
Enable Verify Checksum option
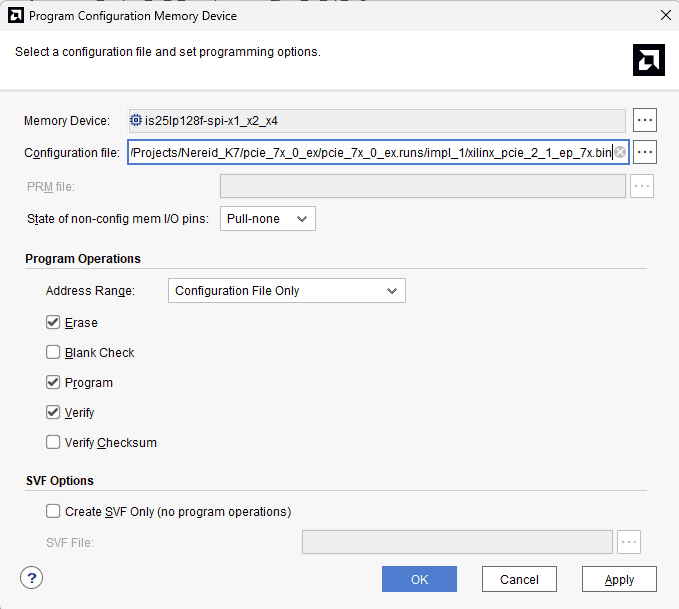[x=53, y=442]
